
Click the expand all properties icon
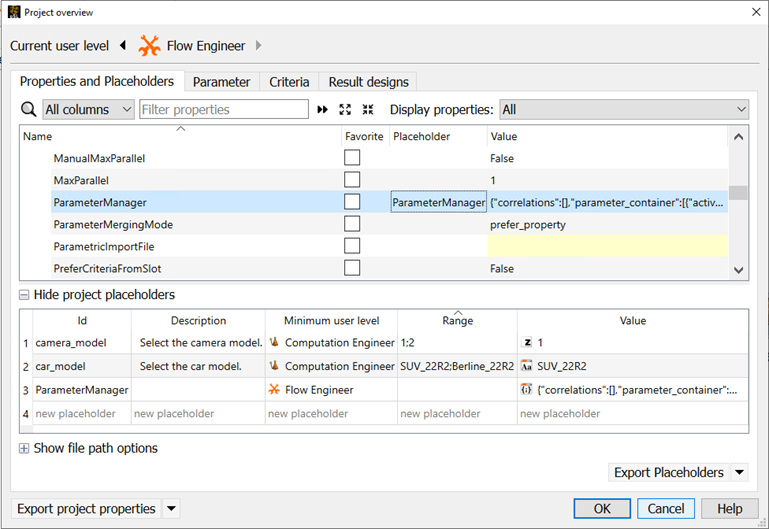(346, 110)
